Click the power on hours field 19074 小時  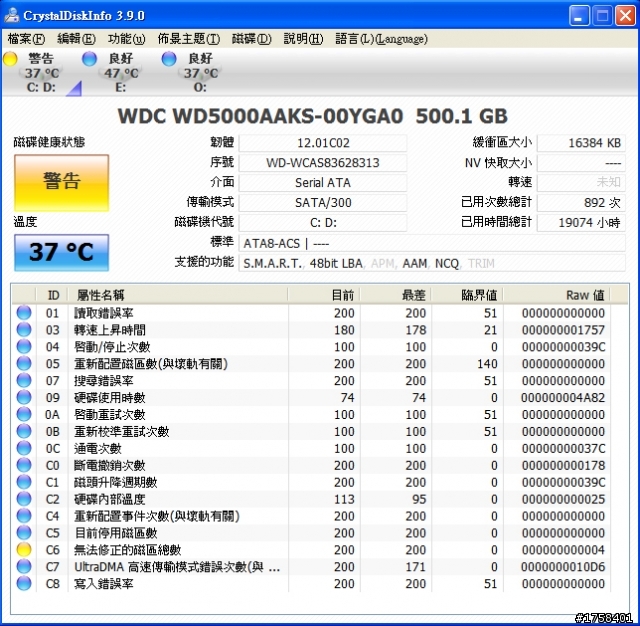pyautogui.click(x=581, y=223)
